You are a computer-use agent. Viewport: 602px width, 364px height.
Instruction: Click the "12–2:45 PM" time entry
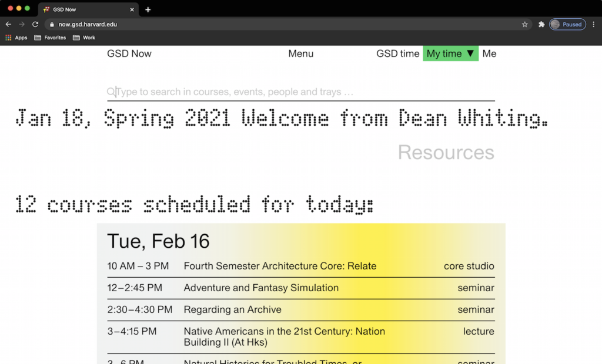135,288
